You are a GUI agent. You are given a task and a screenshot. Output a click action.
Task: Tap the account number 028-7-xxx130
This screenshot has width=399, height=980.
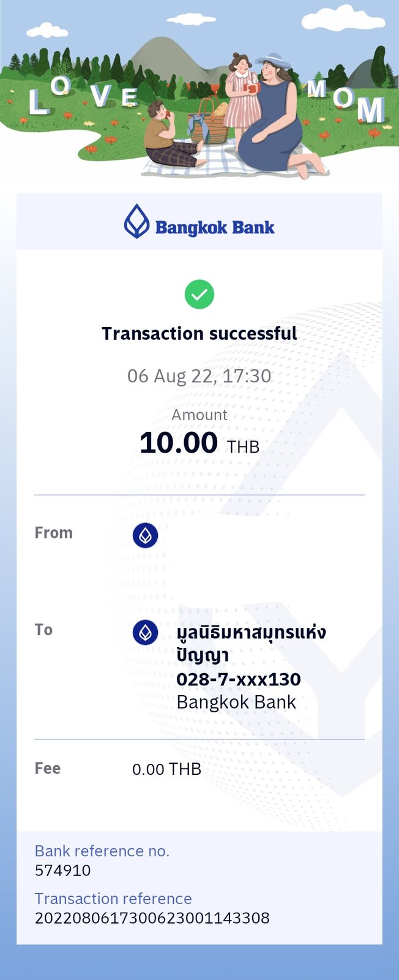(239, 679)
